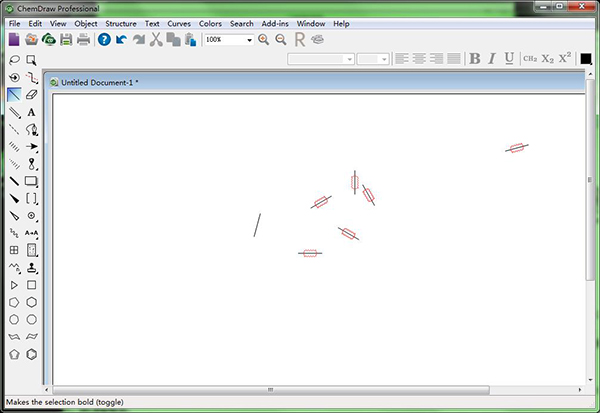The image size is (600, 413).
Task: Pick the Solid Bond tool
Action: [x=14, y=112]
